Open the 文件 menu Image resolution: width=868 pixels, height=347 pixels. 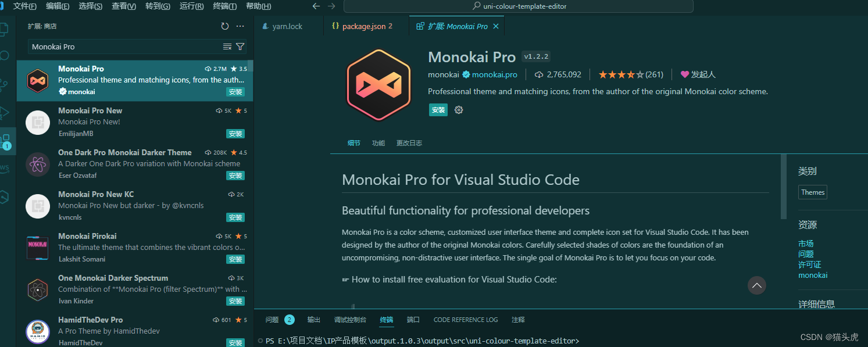coord(24,6)
